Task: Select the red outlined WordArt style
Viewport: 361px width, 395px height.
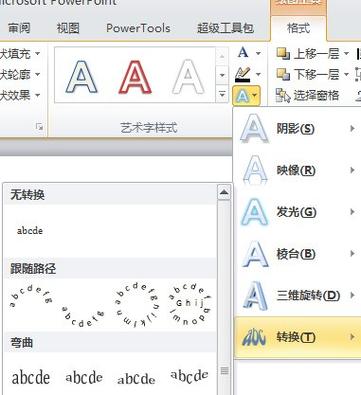Action: click(135, 77)
